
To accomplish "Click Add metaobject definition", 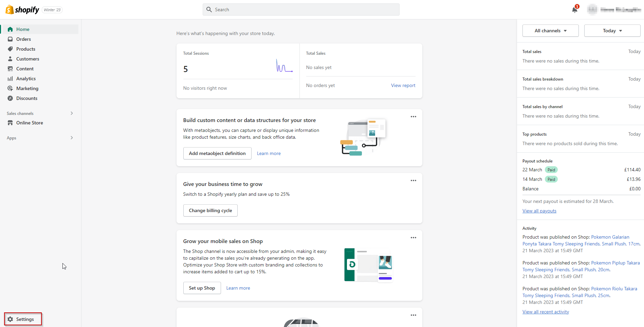I will click(217, 153).
